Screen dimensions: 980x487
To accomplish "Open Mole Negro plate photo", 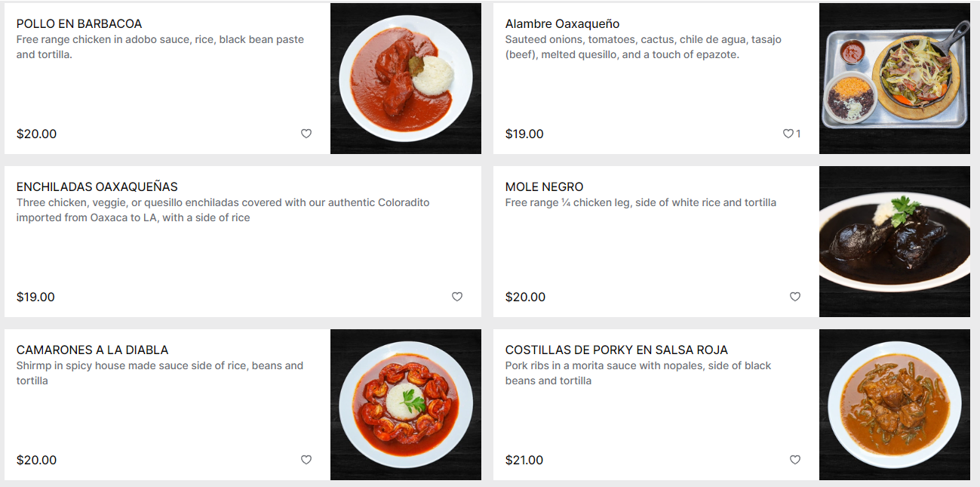I will pos(895,242).
